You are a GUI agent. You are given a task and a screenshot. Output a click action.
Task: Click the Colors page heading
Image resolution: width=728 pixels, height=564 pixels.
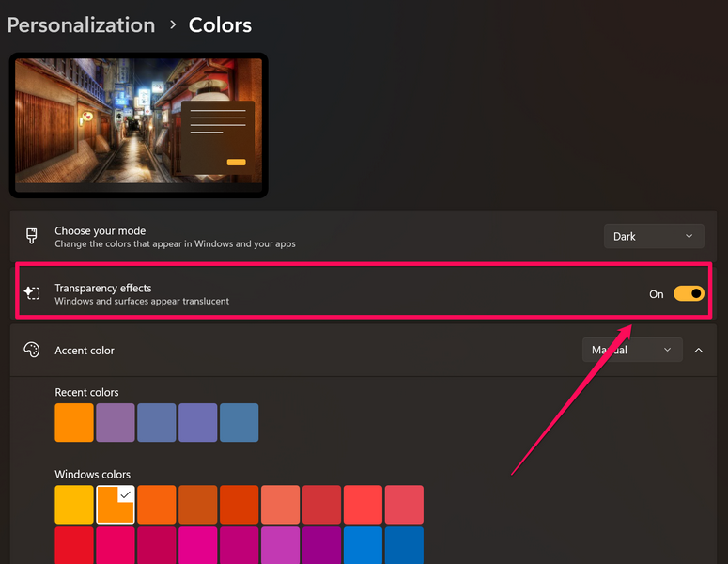point(220,25)
